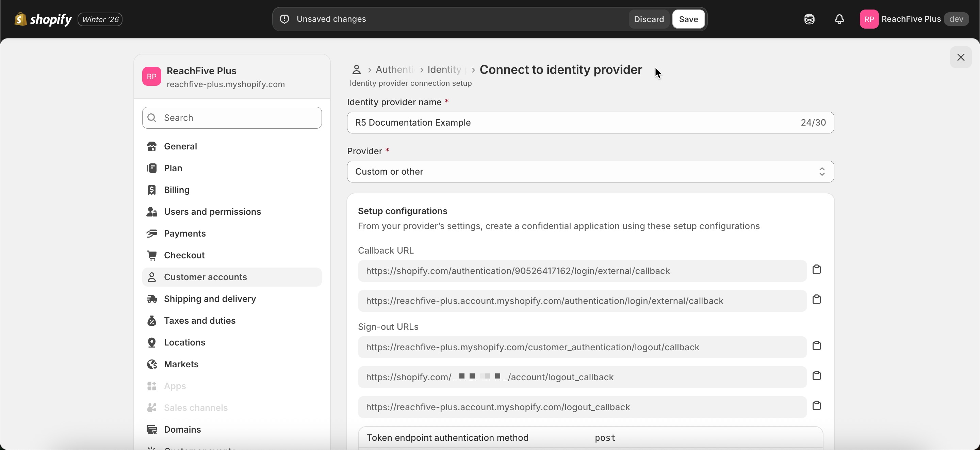Click the Winter '26 badge
Viewport: 980px width, 450px height.
pyautogui.click(x=100, y=19)
